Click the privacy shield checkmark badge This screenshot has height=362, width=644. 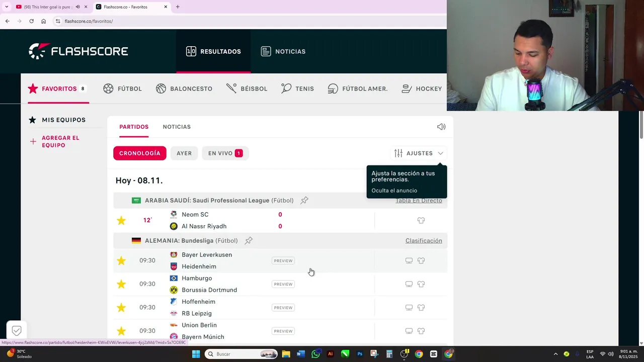pos(17,330)
